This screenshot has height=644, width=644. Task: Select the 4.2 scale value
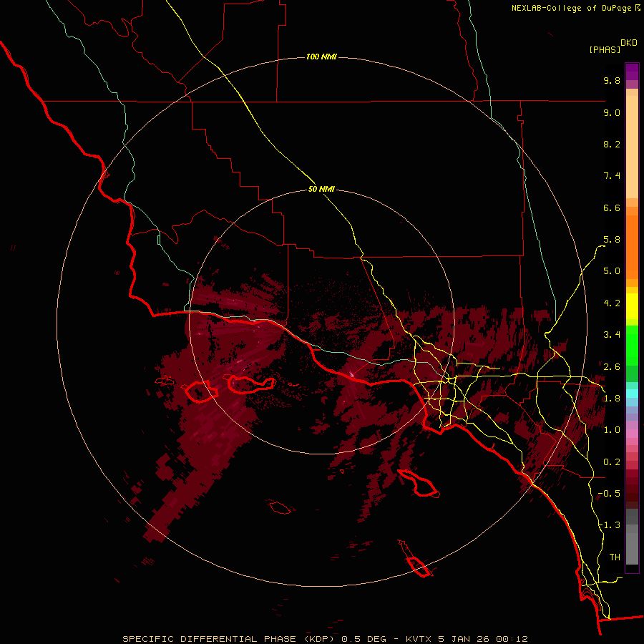pyautogui.click(x=612, y=303)
